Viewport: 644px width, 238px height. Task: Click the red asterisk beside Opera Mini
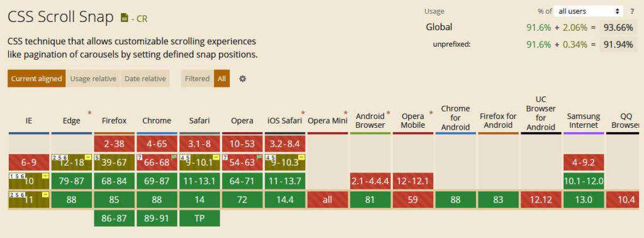pyautogui.click(x=345, y=113)
